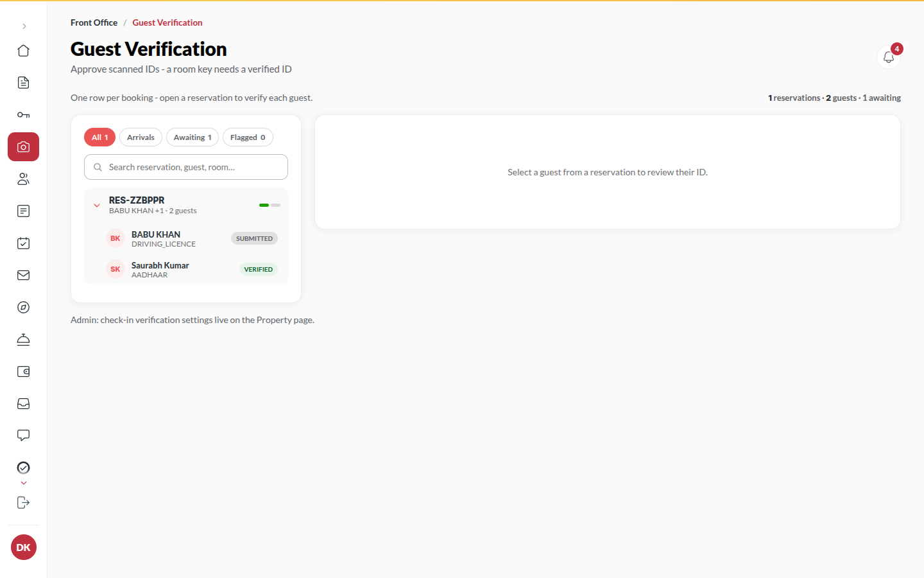
Task: Click the SK guest avatar
Action: coord(116,270)
